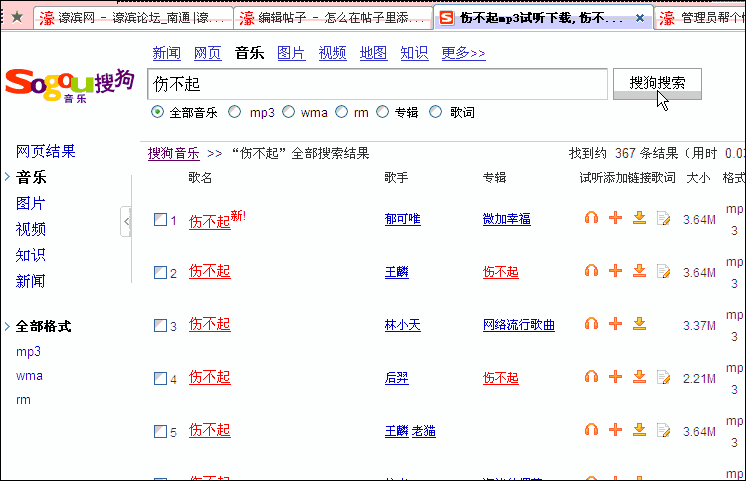Tick checkbox for song row 1
Image resolution: width=746 pixels, height=481 pixels.
pyautogui.click(x=160, y=219)
